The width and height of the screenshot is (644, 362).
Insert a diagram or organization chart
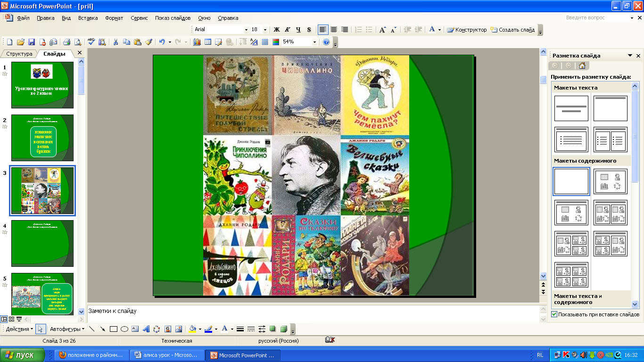coord(157,329)
